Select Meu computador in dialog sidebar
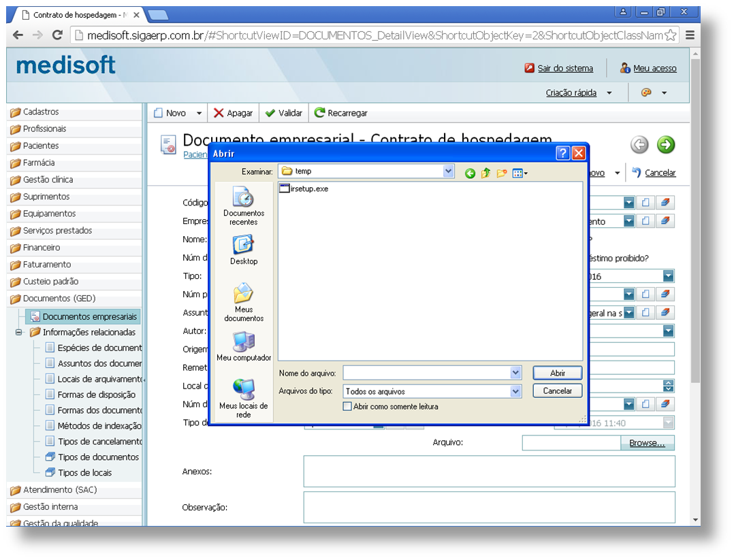Viewport: 734px width, 560px height. (243, 346)
